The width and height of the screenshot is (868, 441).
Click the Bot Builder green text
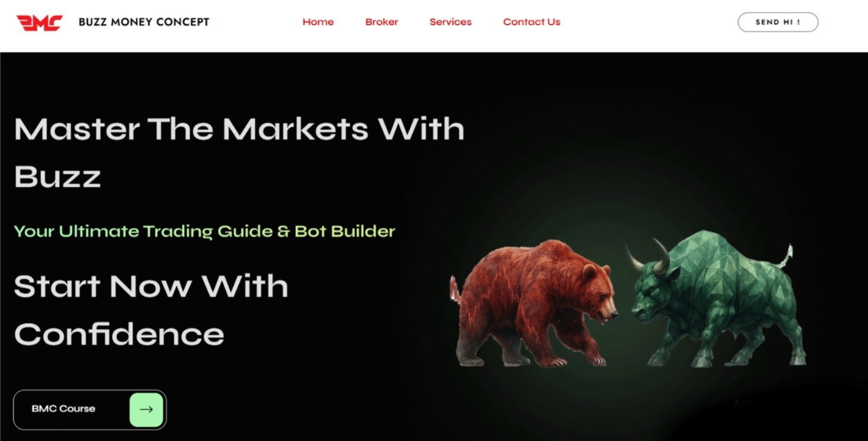tap(345, 232)
